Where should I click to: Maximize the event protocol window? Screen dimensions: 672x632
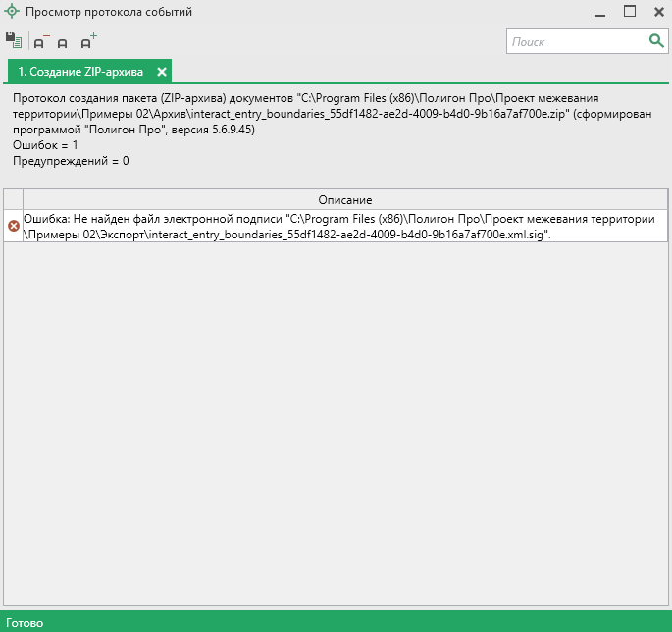point(630,12)
